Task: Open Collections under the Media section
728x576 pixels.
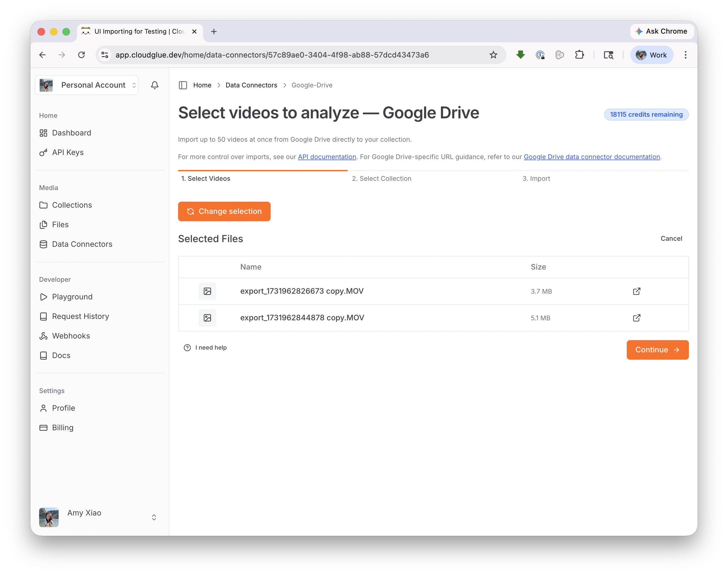Action: (x=72, y=205)
